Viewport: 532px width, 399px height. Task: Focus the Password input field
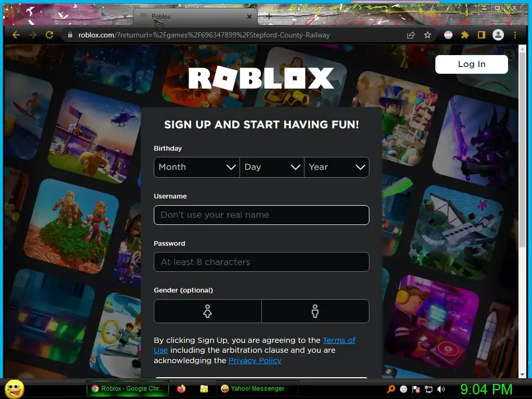261,262
